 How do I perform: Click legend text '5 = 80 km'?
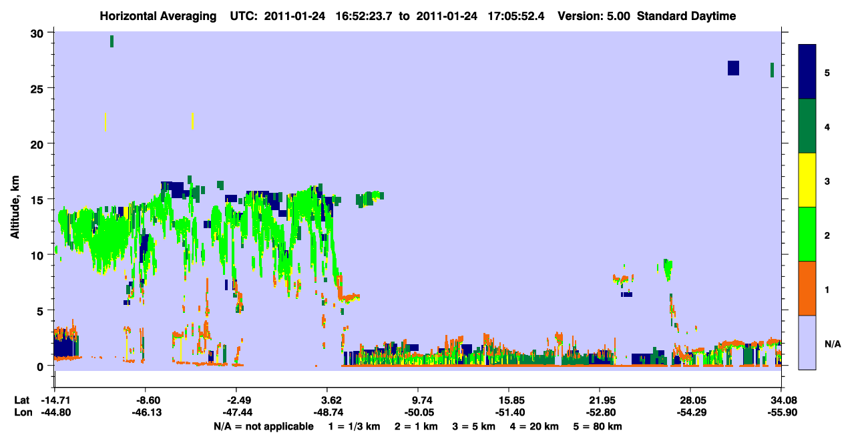click(598, 426)
